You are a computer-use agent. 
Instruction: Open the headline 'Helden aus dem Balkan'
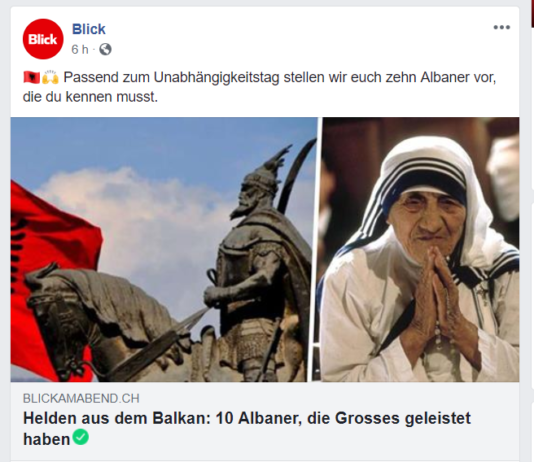tap(247, 429)
